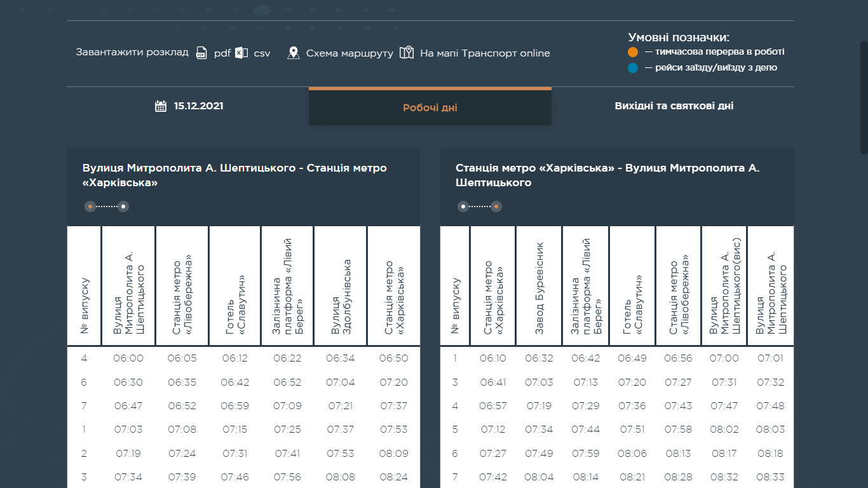
Task: Click the 06:22 cell in left table
Action: pos(287,358)
